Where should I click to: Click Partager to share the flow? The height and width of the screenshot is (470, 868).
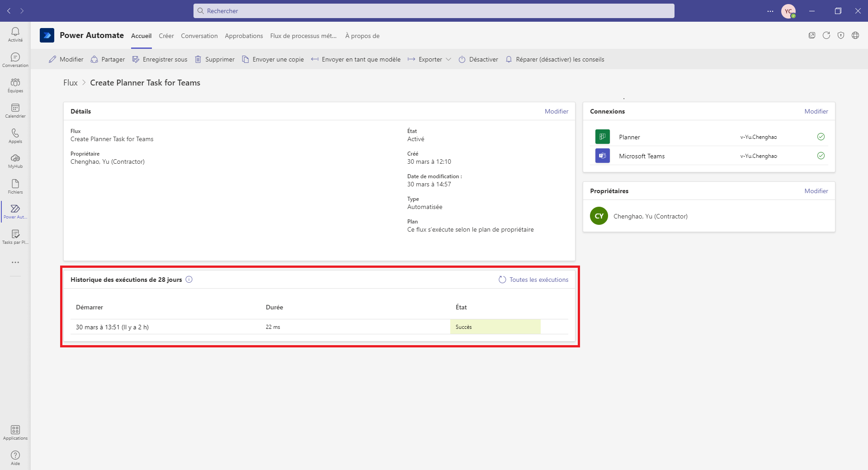(108, 59)
